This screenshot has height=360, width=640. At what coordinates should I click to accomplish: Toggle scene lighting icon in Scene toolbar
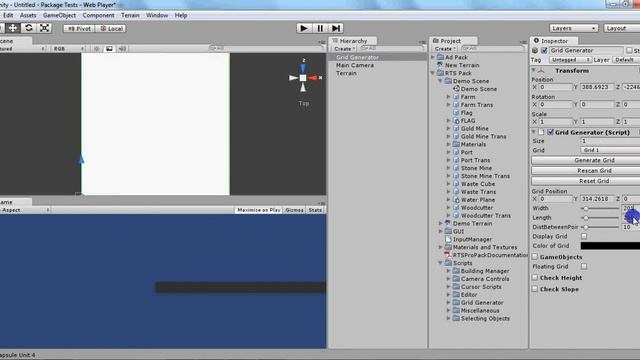[x=97, y=49]
